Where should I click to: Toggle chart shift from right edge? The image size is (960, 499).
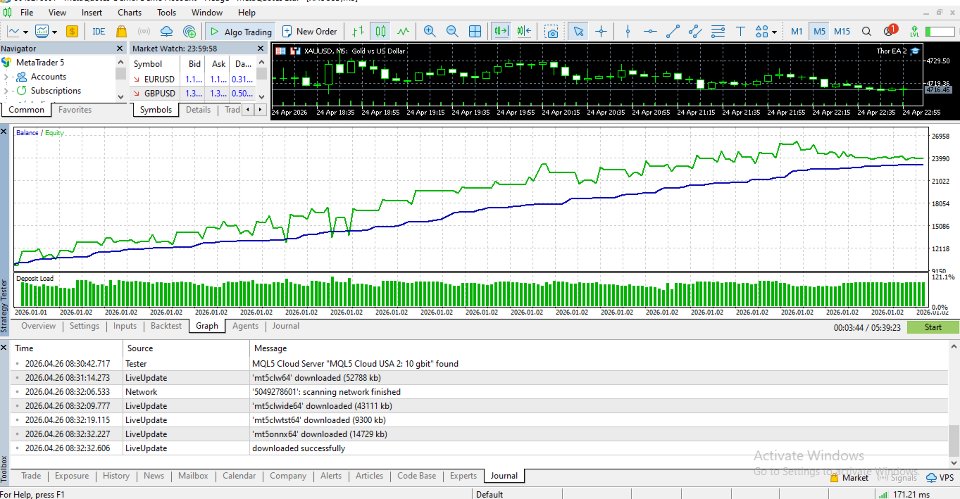pyautogui.click(x=524, y=31)
